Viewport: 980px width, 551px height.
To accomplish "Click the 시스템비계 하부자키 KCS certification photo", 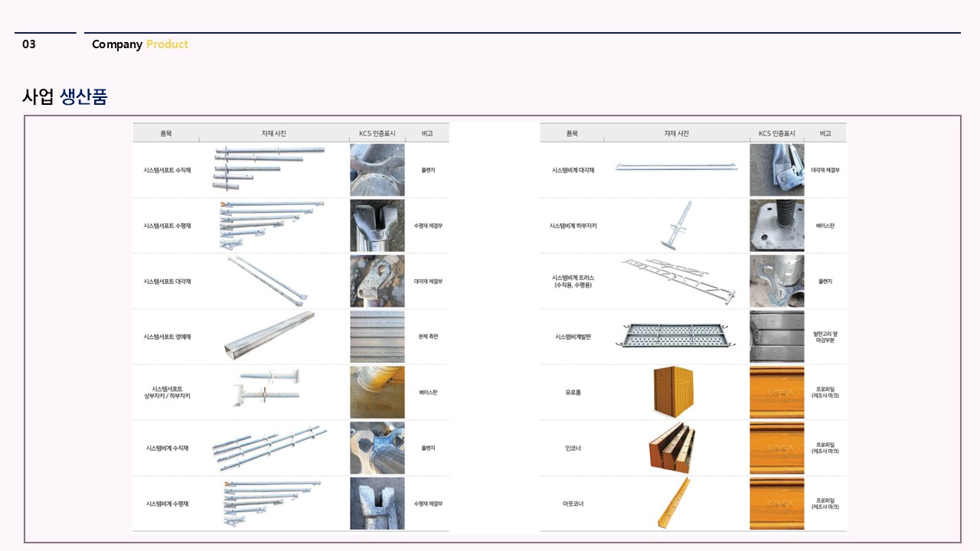I will point(776,226).
